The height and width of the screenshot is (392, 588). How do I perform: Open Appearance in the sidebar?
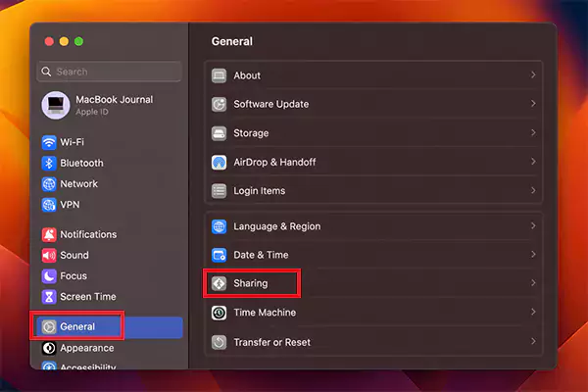coord(86,348)
